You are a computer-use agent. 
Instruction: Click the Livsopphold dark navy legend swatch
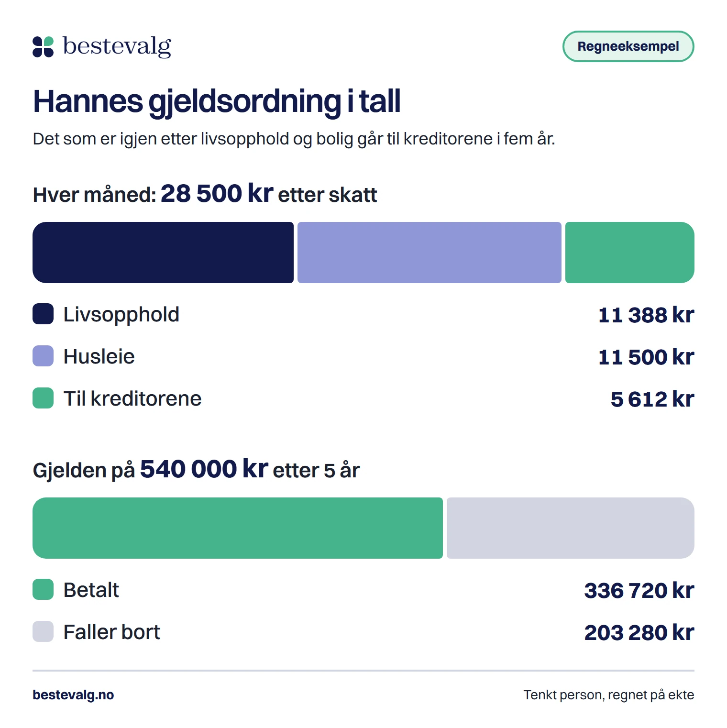coord(43,314)
